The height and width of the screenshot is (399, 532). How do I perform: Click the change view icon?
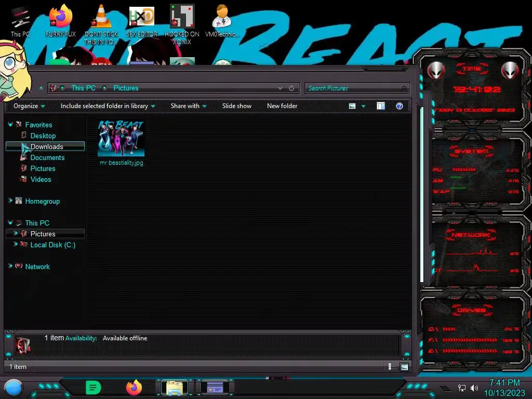point(352,106)
